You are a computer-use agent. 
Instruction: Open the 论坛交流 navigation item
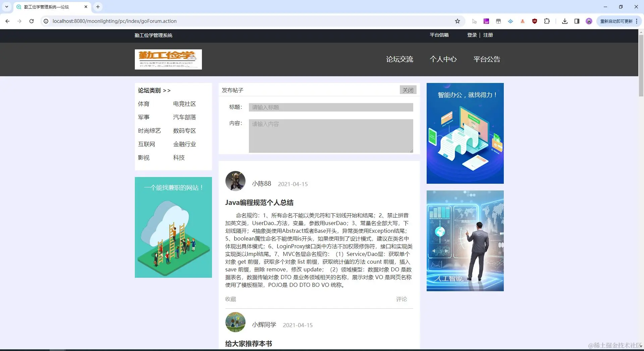click(399, 59)
